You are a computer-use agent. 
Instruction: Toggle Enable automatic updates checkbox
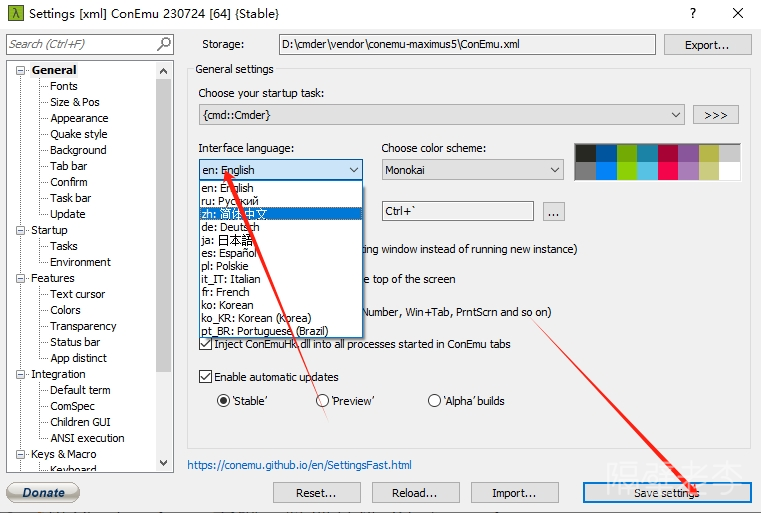[x=205, y=377]
